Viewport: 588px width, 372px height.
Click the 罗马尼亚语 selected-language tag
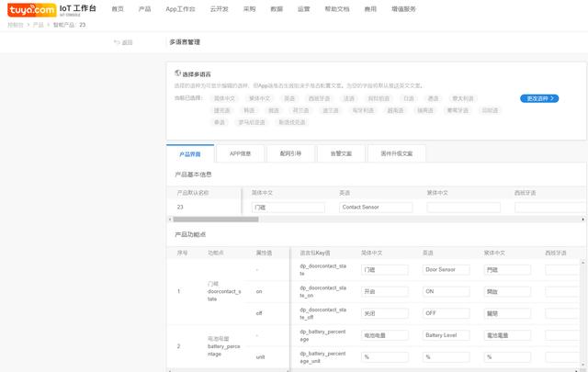pyautogui.click(x=252, y=122)
